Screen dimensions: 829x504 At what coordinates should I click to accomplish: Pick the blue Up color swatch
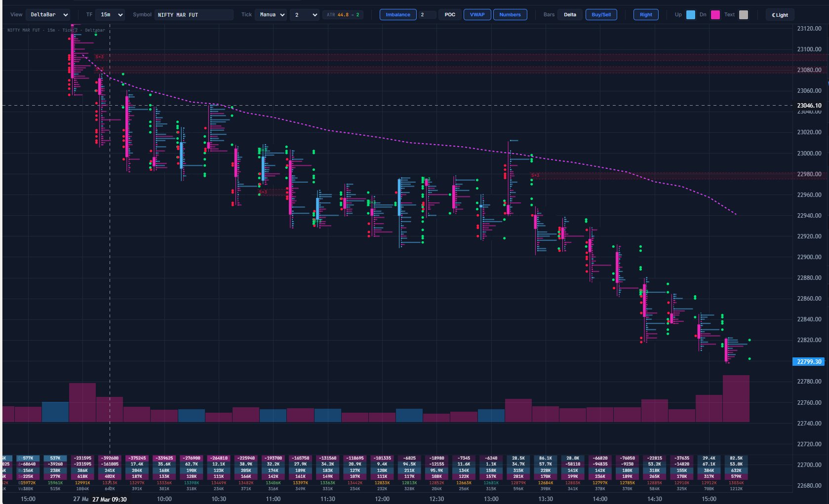[x=691, y=15]
